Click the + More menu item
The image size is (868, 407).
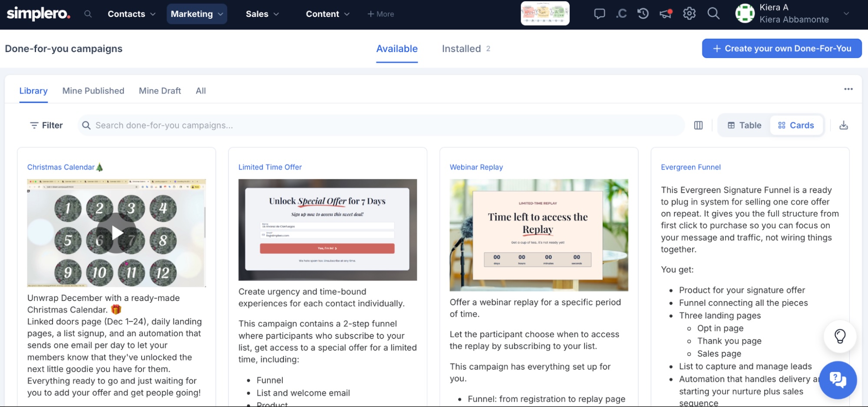pos(381,14)
